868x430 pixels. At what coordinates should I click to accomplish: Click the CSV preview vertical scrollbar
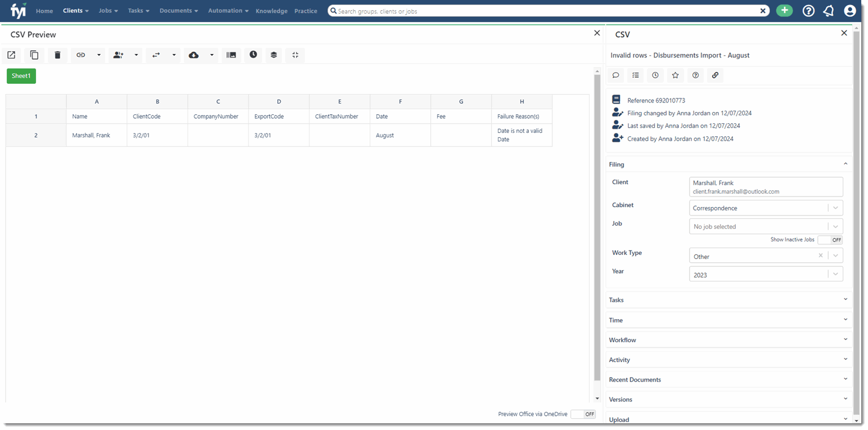point(597,227)
